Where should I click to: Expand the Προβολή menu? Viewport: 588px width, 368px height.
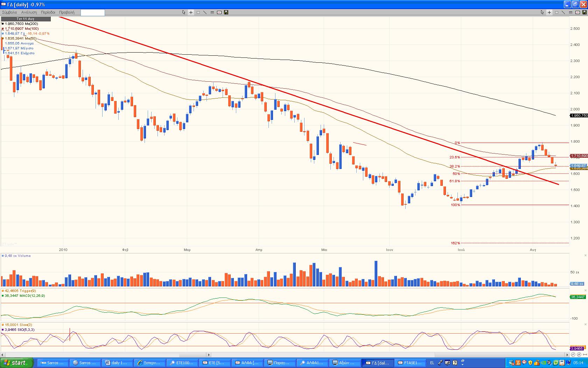66,12
